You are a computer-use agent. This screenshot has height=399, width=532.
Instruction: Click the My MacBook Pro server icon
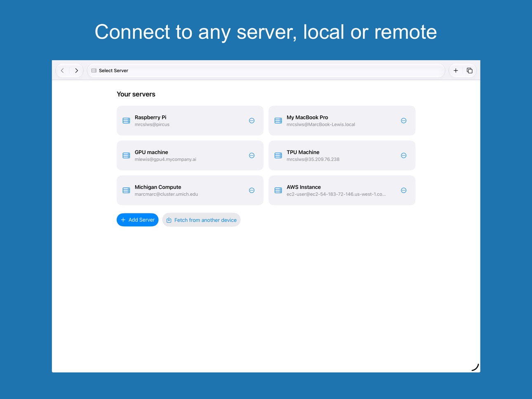278,121
